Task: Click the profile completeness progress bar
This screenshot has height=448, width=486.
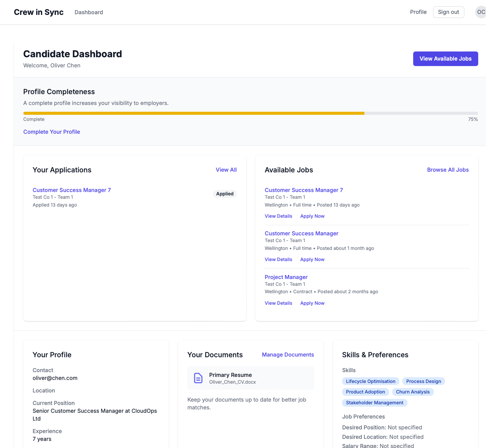Action: click(x=250, y=113)
